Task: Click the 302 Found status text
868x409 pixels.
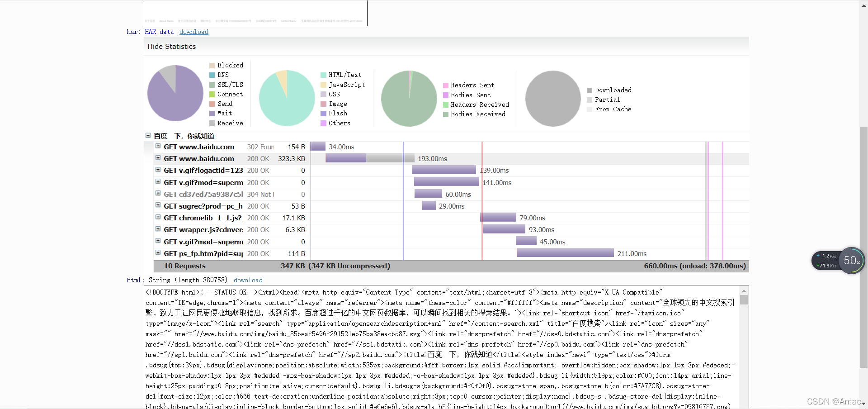Action: pyautogui.click(x=260, y=147)
